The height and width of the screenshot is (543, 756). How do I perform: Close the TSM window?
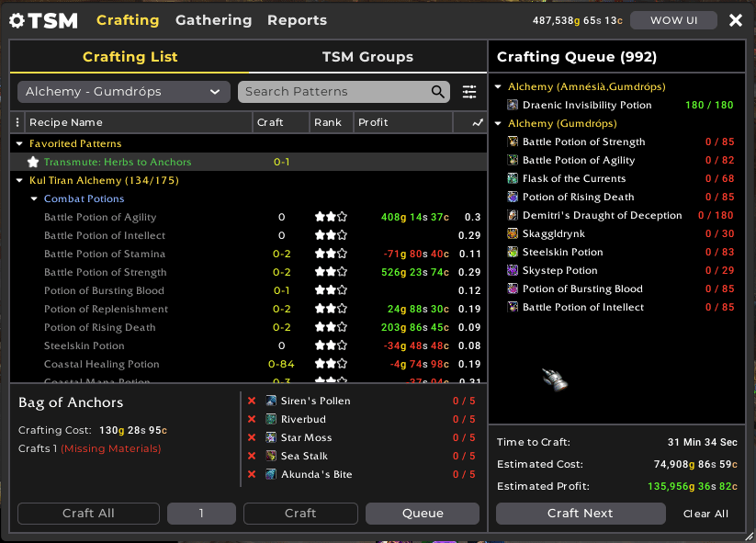click(736, 20)
